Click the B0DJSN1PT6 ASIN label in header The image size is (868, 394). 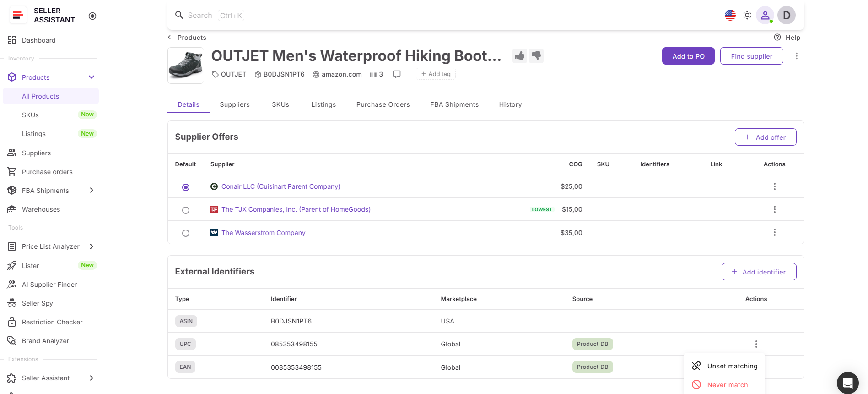click(x=280, y=74)
